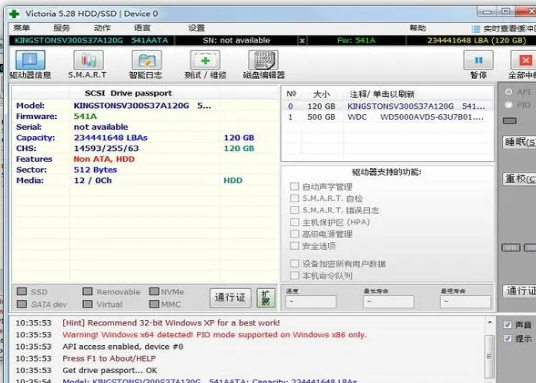Open the S.M.A.R.T toolbar icon
Screen dimensions: 536x383
coord(88,60)
